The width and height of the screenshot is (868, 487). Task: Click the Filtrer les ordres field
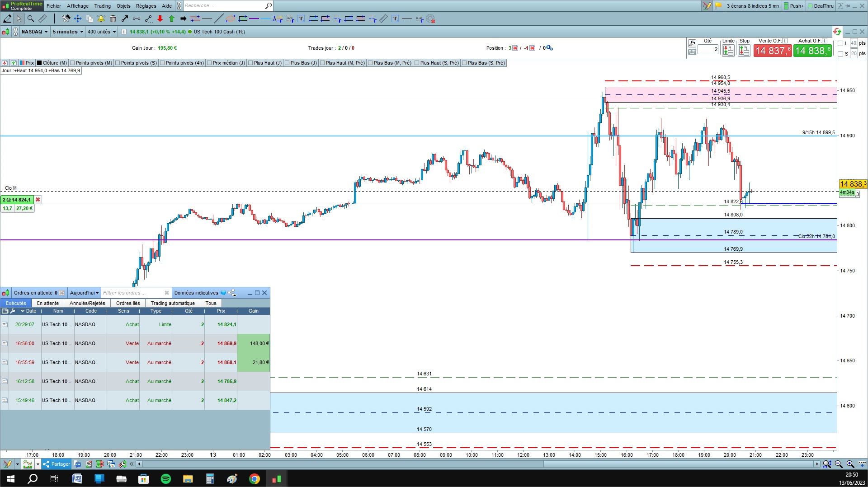[x=136, y=293]
